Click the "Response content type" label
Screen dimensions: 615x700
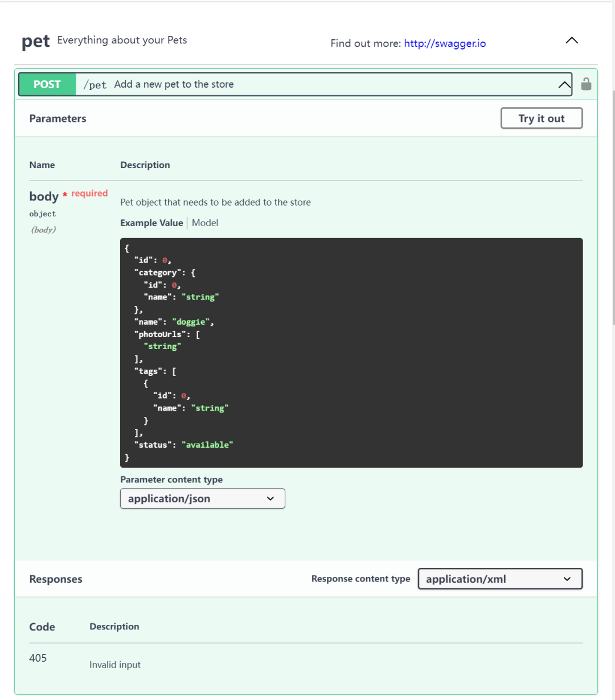[x=360, y=579]
